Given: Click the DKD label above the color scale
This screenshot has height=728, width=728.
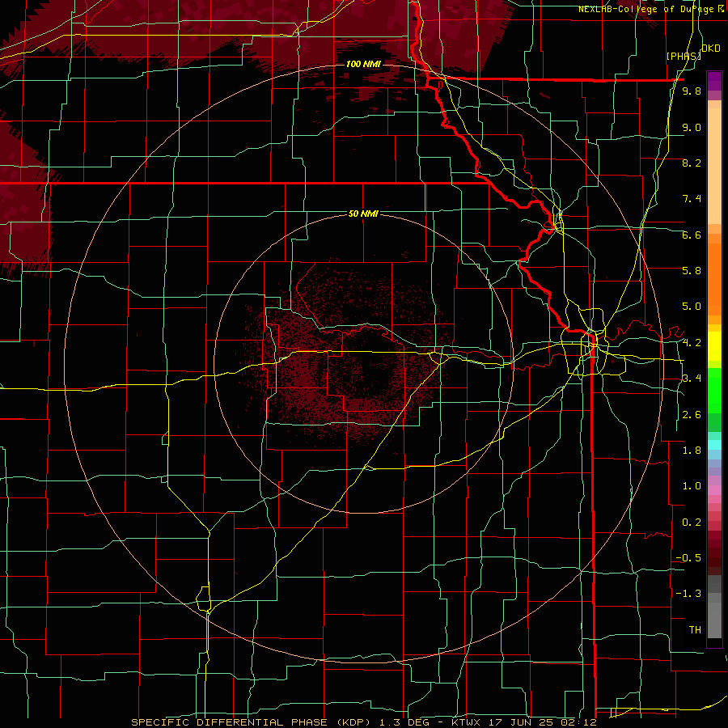Looking at the screenshot, I should tap(710, 49).
